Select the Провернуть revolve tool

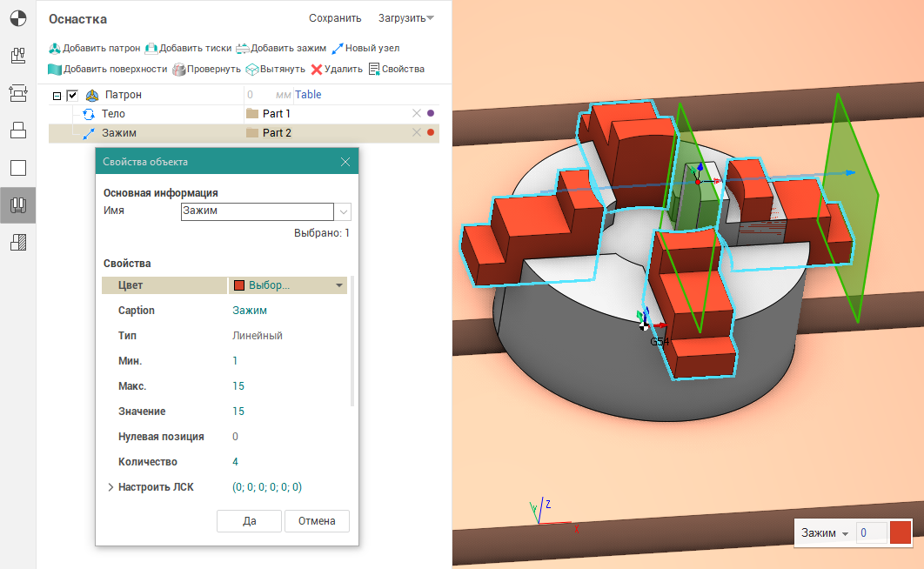tap(179, 70)
